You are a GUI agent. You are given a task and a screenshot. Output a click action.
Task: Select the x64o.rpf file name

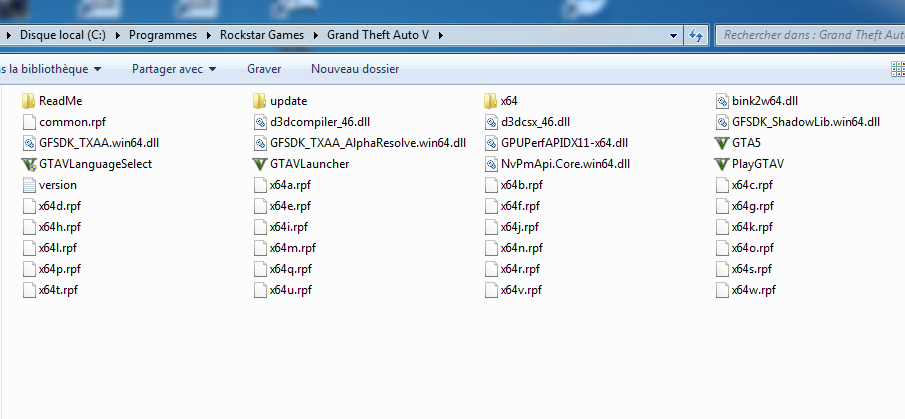753,248
